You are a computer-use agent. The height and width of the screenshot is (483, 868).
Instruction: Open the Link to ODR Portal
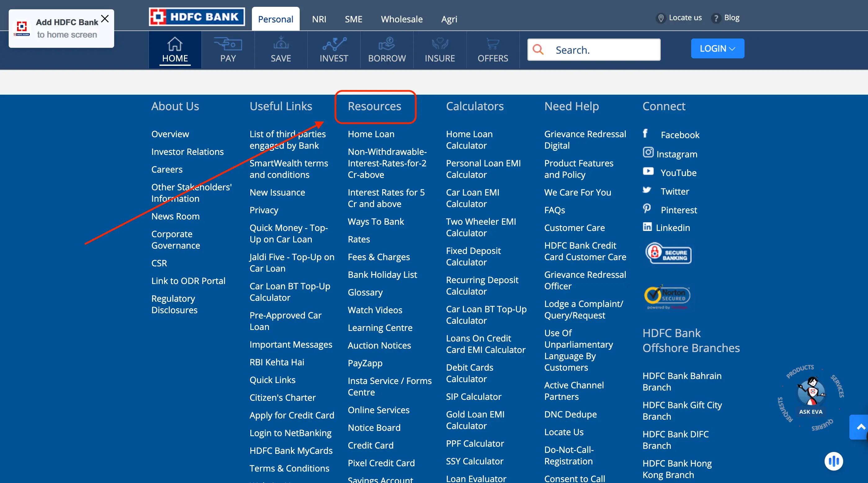[188, 281]
